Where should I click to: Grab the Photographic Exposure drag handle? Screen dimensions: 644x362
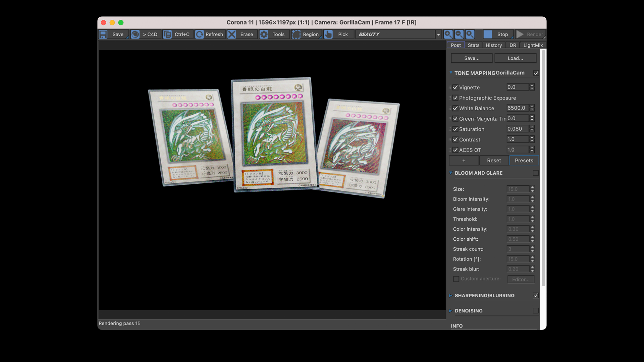coord(449,98)
